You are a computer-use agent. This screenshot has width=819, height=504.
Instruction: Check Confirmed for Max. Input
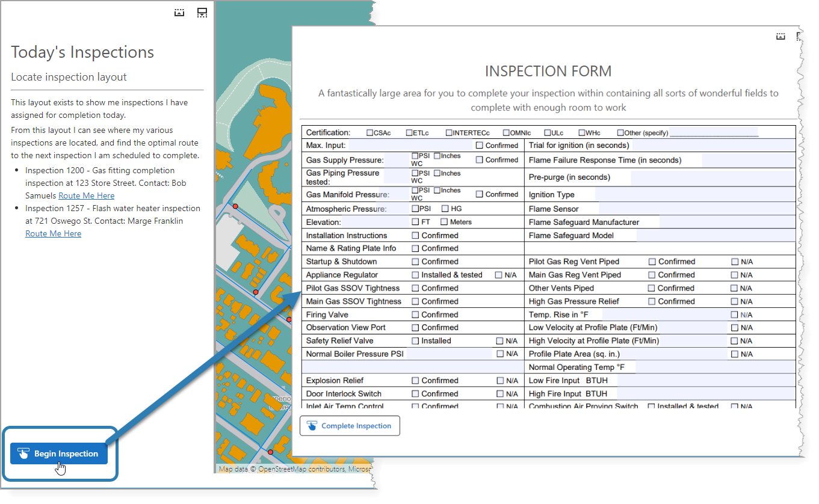coord(479,145)
